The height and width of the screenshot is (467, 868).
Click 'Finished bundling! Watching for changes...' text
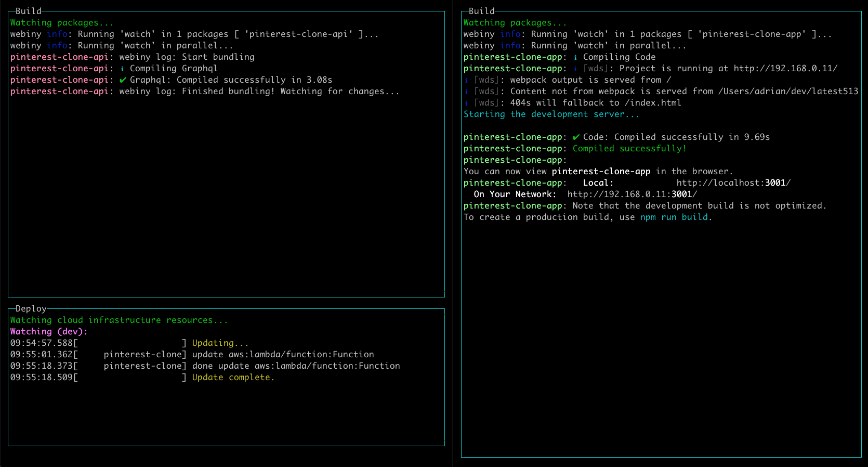(x=291, y=91)
